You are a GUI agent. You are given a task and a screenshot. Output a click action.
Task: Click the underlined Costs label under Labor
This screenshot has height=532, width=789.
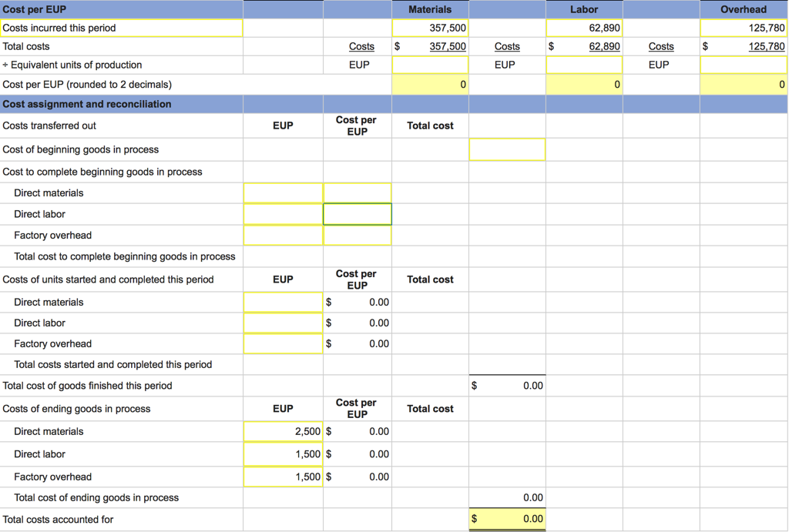coord(507,46)
